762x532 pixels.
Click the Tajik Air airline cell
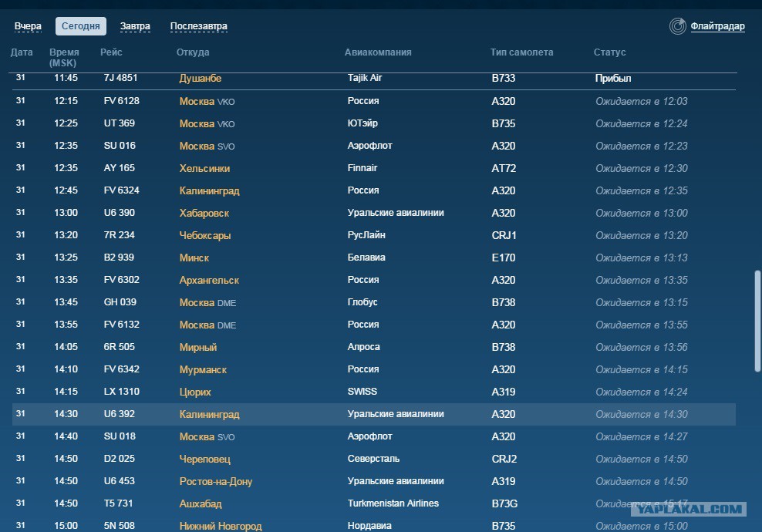[x=365, y=78]
